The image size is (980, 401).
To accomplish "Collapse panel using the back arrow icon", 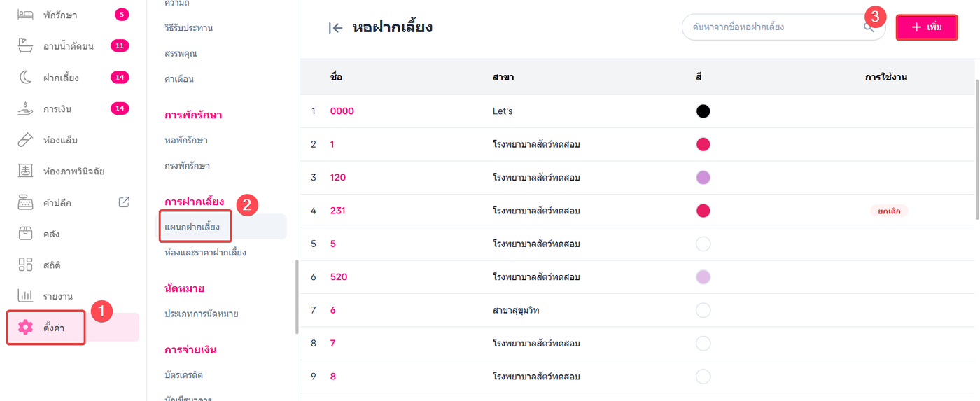I will 336,28.
